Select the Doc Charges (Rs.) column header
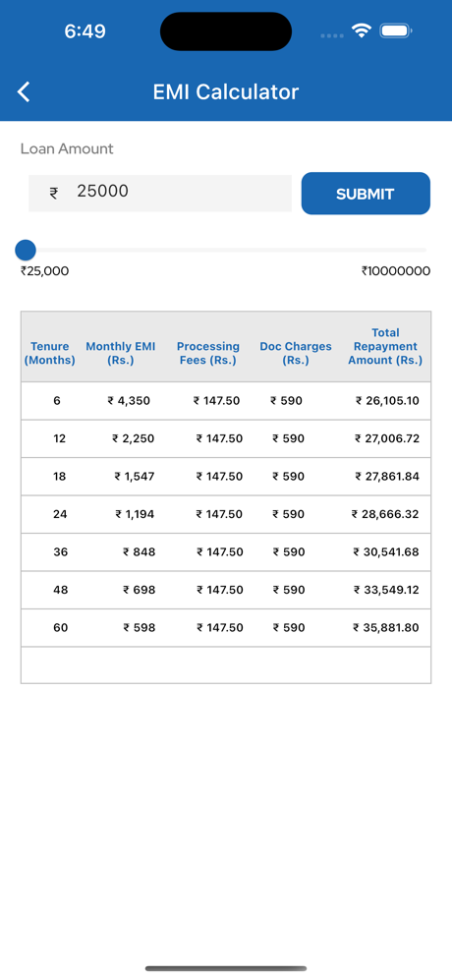This screenshot has width=452, height=980. tap(296, 353)
